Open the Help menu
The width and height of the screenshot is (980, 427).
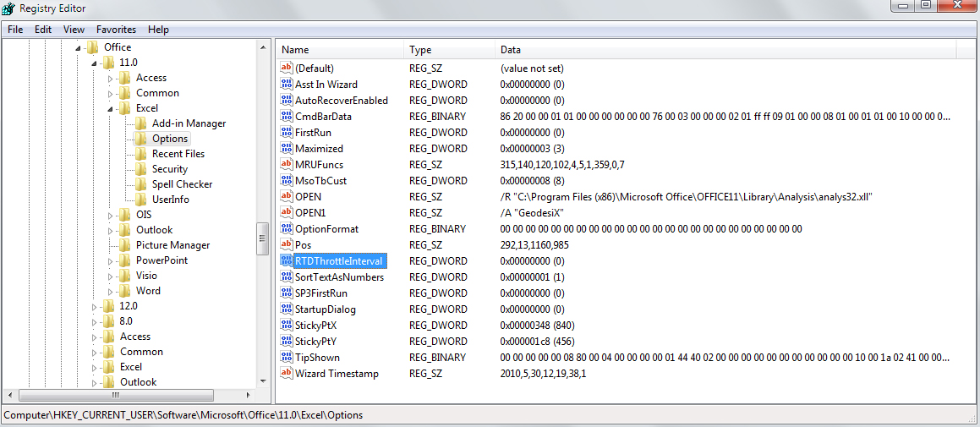tap(159, 30)
